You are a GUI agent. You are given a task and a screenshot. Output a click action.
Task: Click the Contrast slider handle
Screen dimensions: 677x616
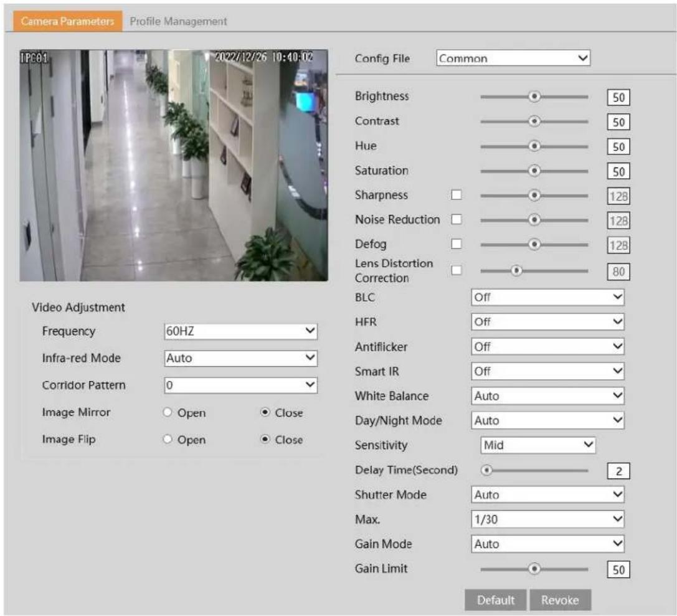(534, 121)
